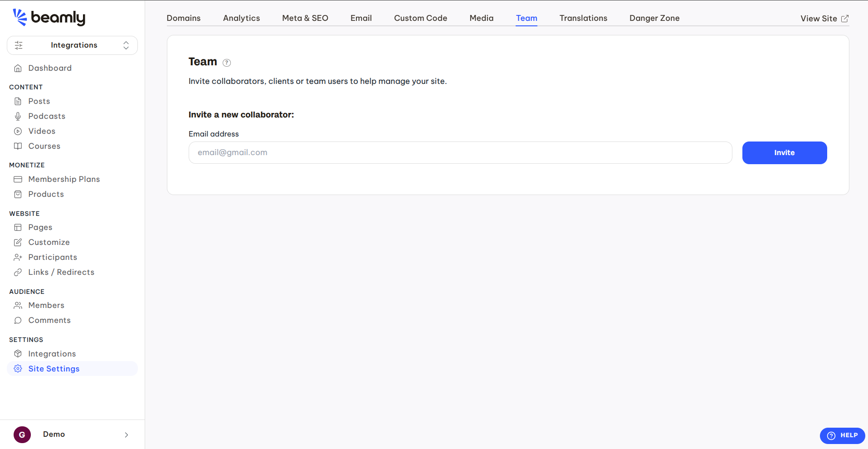Image resolution: width=868 pixels, height=449 pixels.
Task: Open Pages in the sidebar
Action: point(40,227)
